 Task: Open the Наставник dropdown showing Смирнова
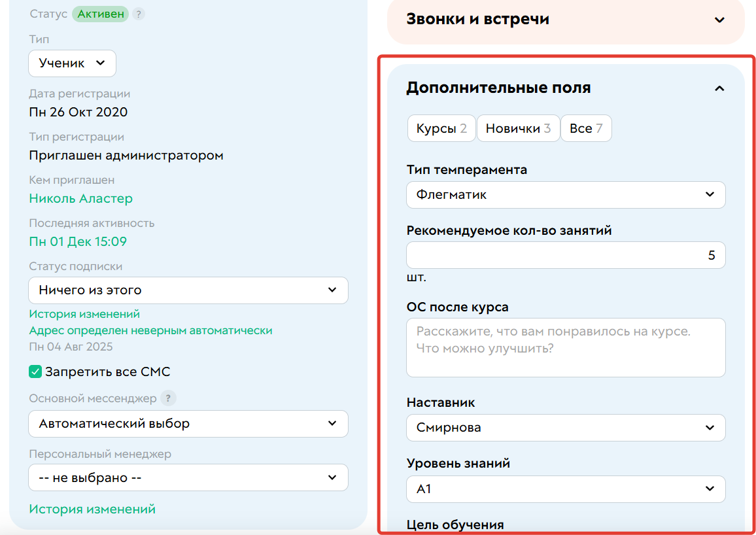pos(565,428)
